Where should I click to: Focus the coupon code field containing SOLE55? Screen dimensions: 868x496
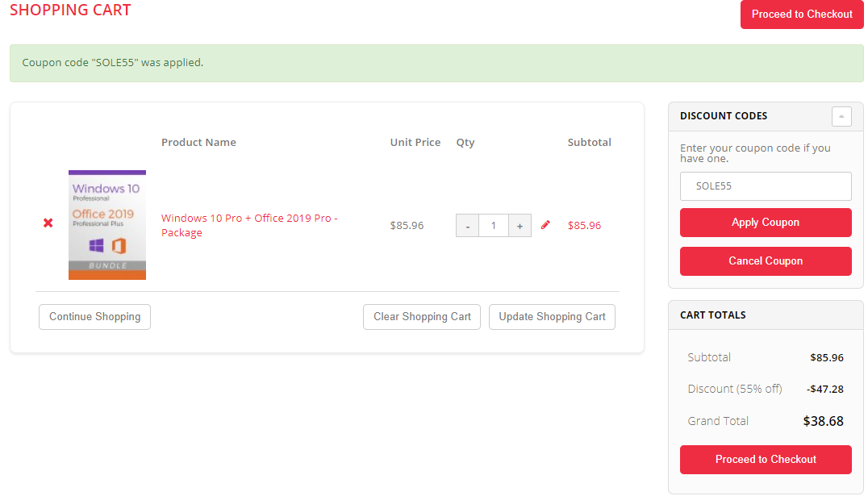(766, 186)
